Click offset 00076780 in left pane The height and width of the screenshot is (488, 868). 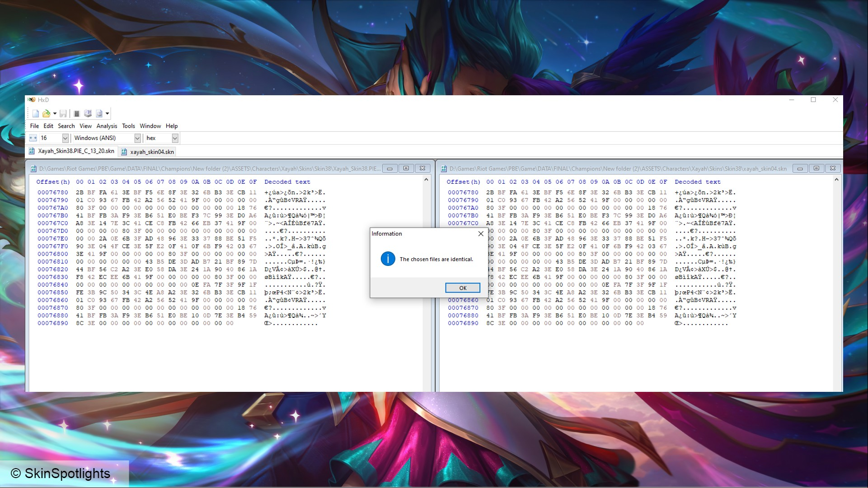[53, 192]
